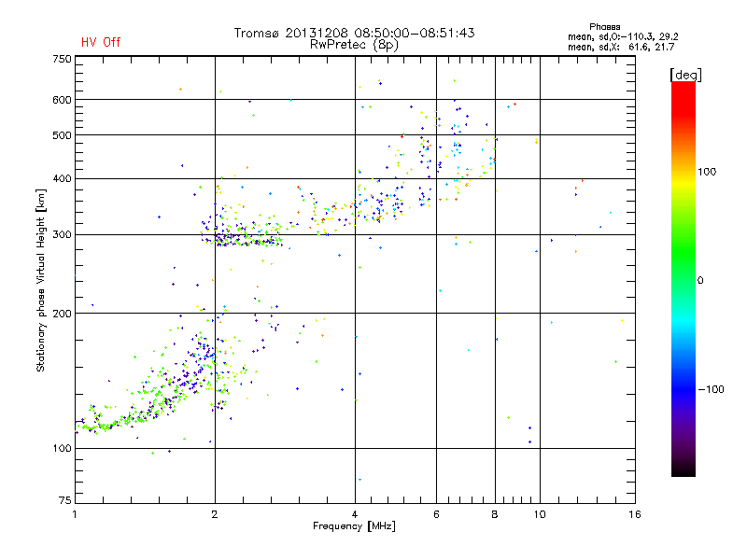The width and height of the screenshot is (747, 560).
Task: Click the "500" height axis label
Action: click(62, 135)
